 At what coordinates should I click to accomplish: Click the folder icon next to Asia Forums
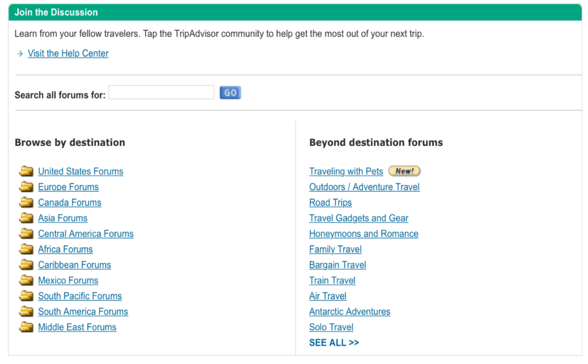coord(26,218)
